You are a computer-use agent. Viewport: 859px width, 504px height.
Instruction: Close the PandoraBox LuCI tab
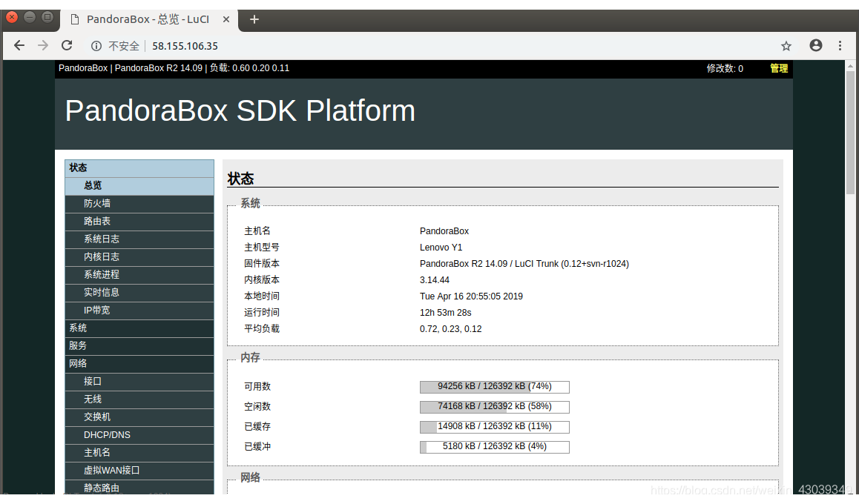tap(226, 19)
